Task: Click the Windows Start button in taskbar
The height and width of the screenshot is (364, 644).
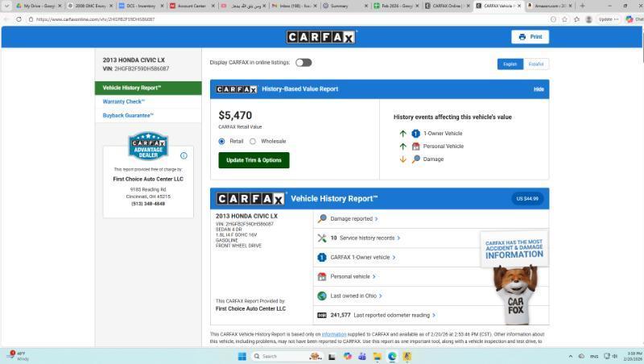Action: pos(242,356)
